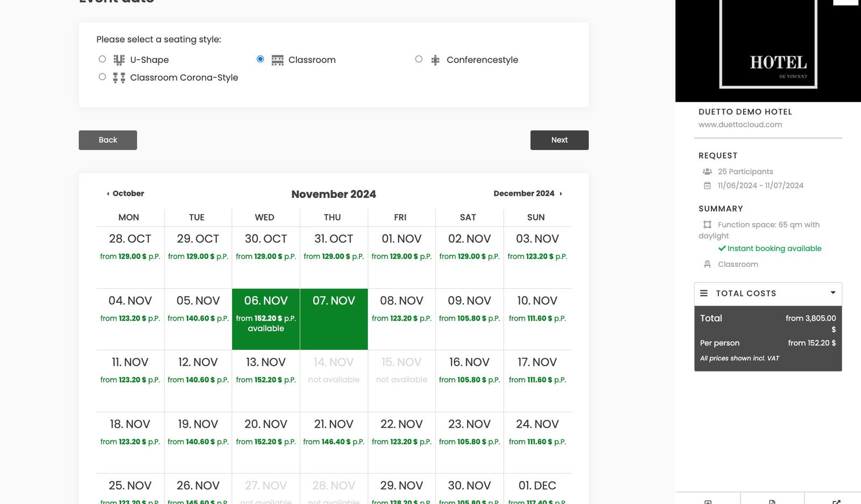Select 17. NOV date cell
This screenshot has height=504, width=861.
click(537, 381)
